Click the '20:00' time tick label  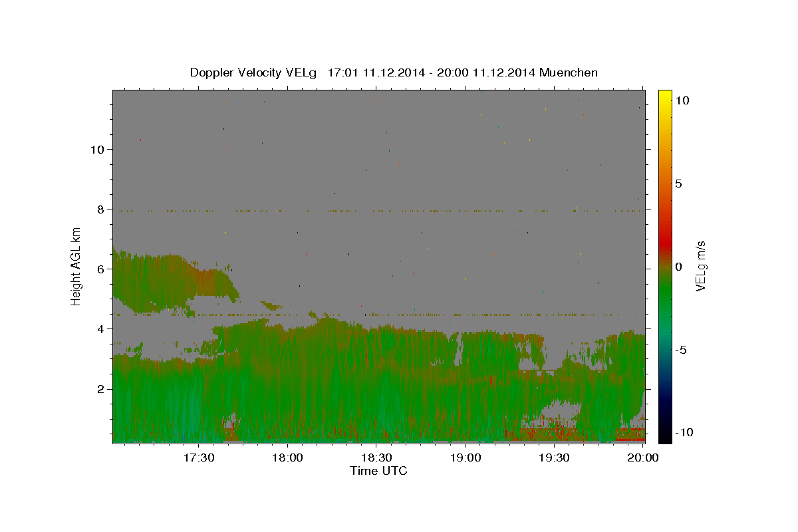tap(644, 458)
